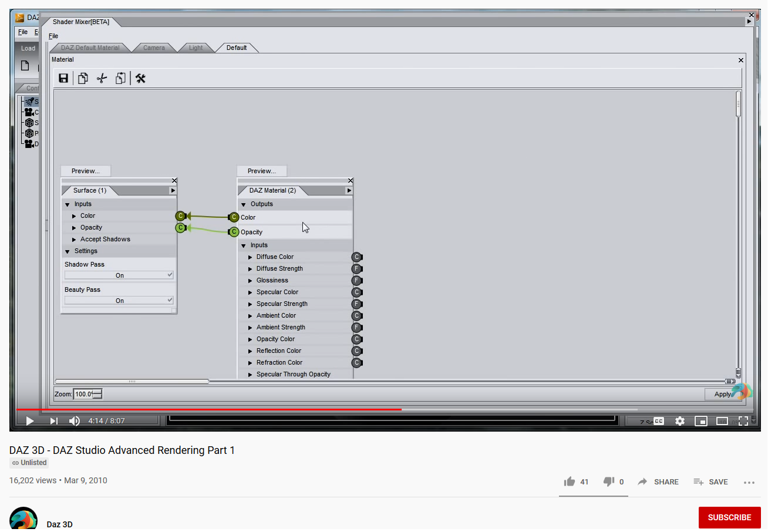This screenshot has width=768, height=532.
Task: Expand the Accept Shadows row
Action: coord(74,240)
